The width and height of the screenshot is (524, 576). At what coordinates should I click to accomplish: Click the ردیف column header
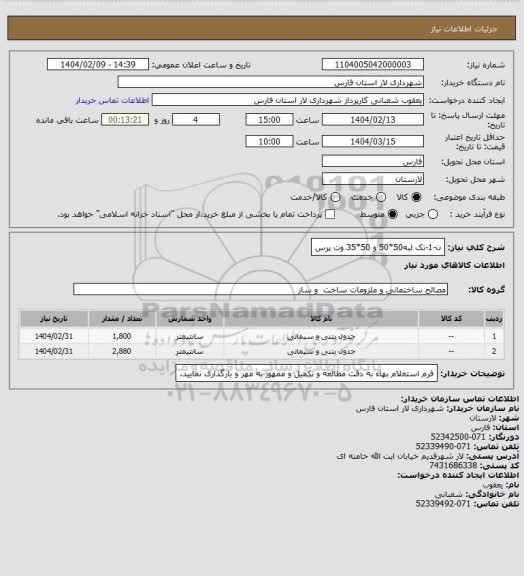[494, 318]
